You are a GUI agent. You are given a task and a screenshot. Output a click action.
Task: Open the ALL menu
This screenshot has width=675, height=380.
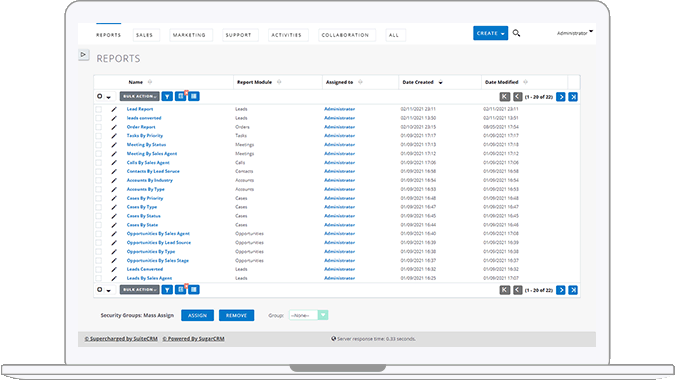tap(394, 35)
